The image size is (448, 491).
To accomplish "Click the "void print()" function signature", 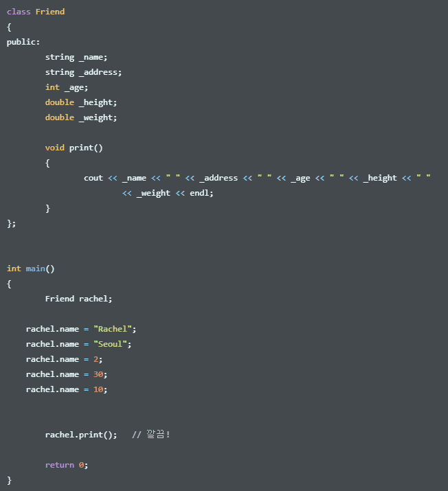I will tap(74, 148).
